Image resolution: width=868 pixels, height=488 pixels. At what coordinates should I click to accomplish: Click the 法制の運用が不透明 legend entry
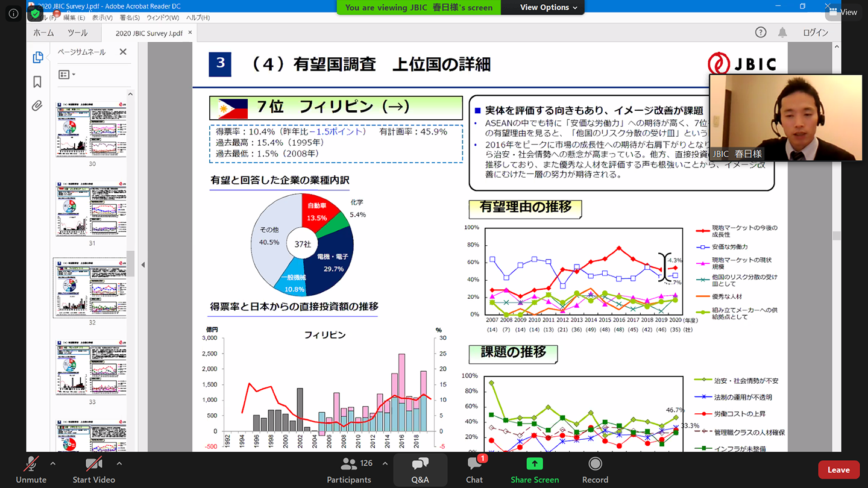(734, 398)
